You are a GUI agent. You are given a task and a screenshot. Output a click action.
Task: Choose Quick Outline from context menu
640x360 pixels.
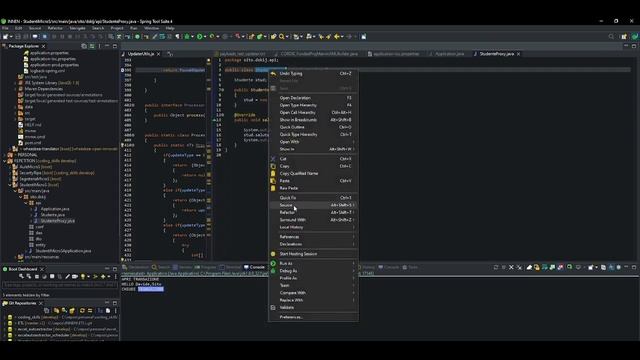click(313, 127)
